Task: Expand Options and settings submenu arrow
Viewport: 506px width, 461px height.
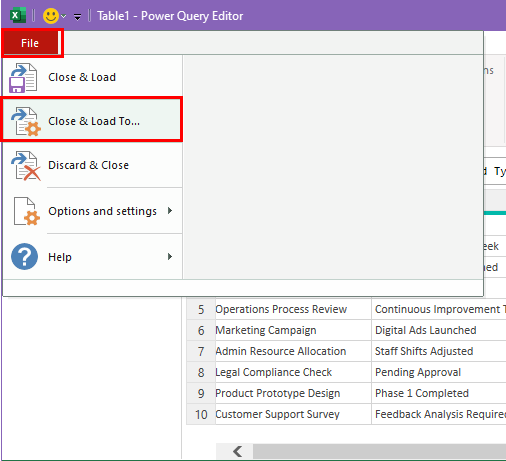Action: 170,210
